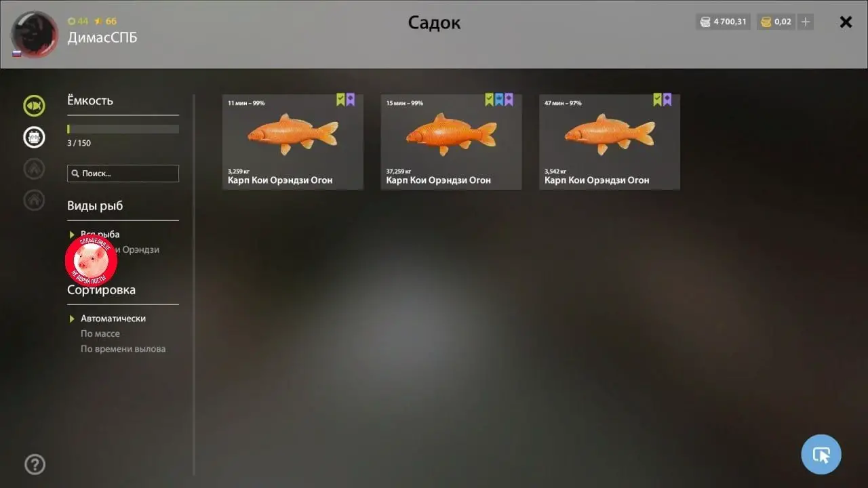The height and width of the screenshot is (488, 868).
Task: Open the fish keepnet sidebar icon
Action: point(34,106)
